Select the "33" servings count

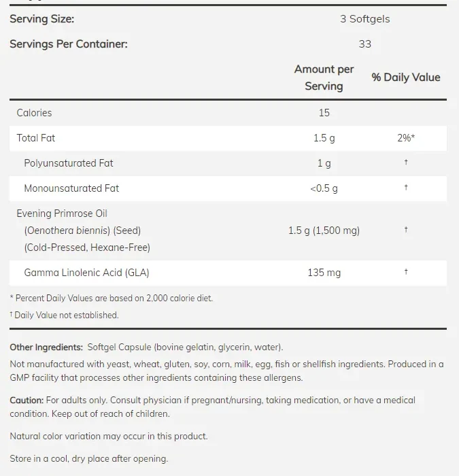tap(365, 44)
